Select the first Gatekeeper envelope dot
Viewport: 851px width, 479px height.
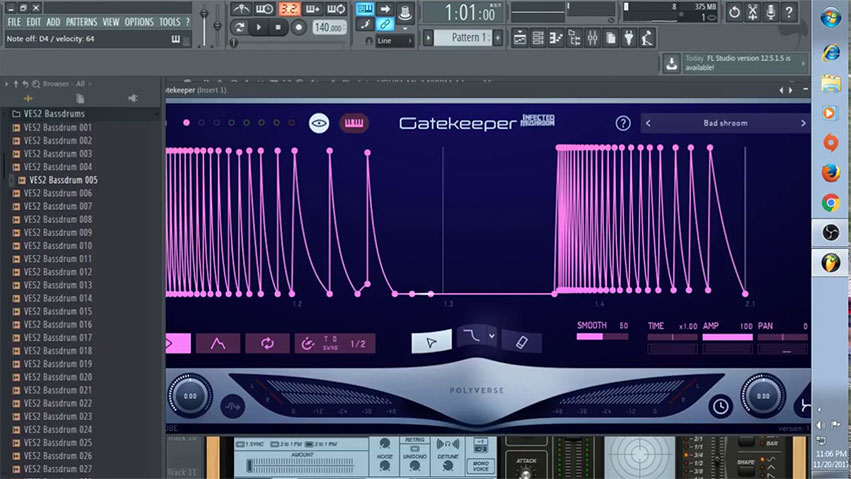186,123
